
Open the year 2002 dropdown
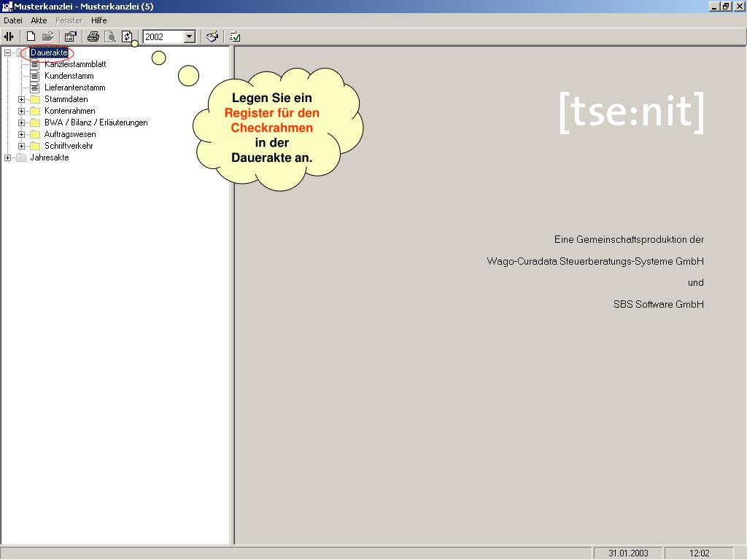coord(190,36)
